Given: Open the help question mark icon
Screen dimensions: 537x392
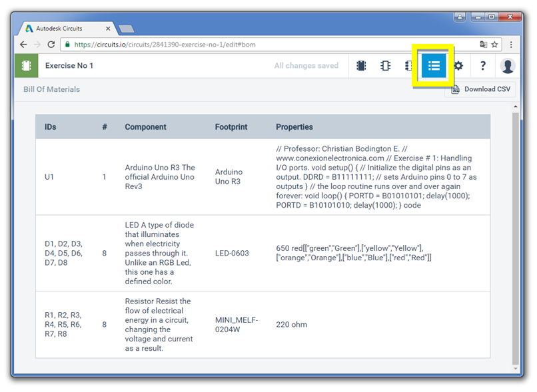Looking at the screenshot, I should (482, 65).
